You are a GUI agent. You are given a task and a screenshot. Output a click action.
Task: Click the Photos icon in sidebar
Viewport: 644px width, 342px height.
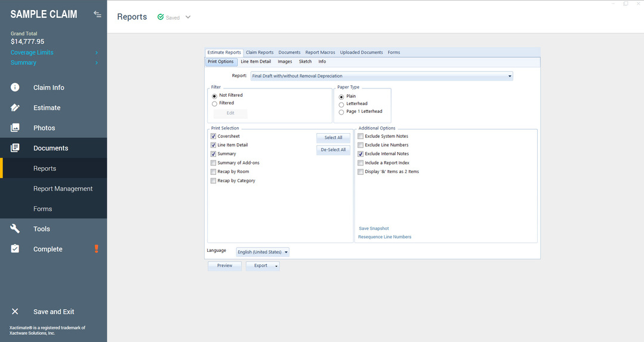(x=15, y=128)
